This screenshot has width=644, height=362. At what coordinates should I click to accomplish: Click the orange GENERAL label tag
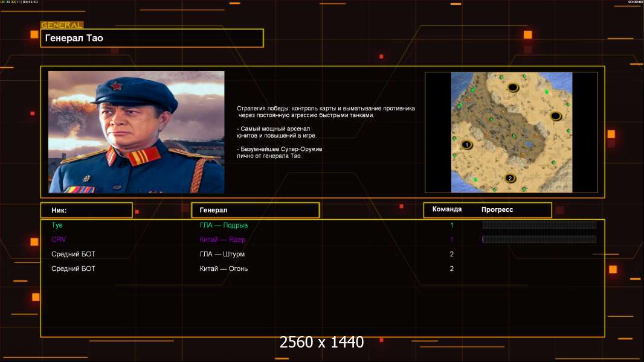pos(62,25)
